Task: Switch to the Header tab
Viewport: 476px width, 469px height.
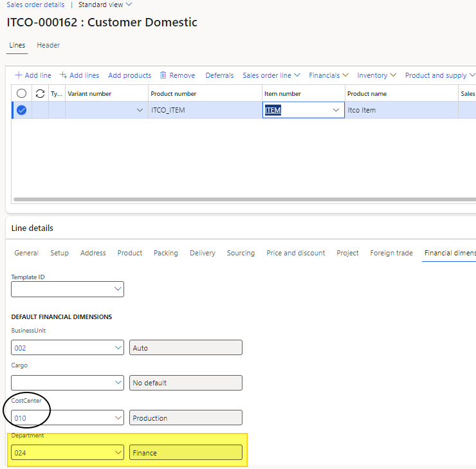Action: pos(48,46)
